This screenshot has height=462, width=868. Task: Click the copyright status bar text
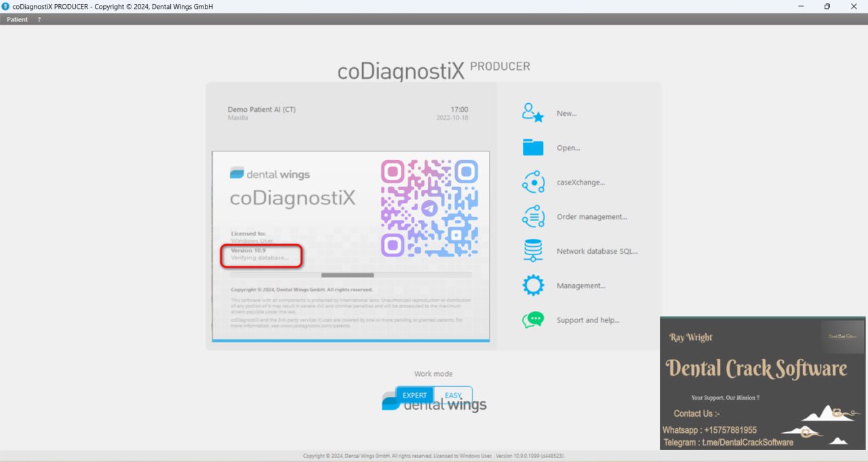click(434, 456)
